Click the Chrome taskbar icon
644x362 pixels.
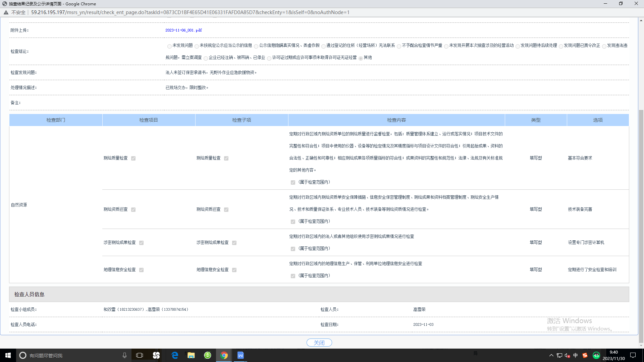click(x=224, y=355)
